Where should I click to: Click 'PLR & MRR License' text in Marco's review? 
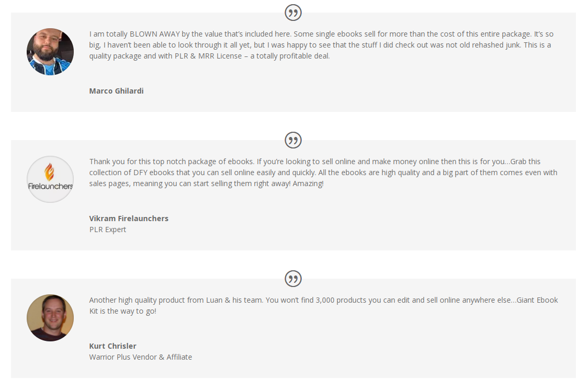click(208, 56)
